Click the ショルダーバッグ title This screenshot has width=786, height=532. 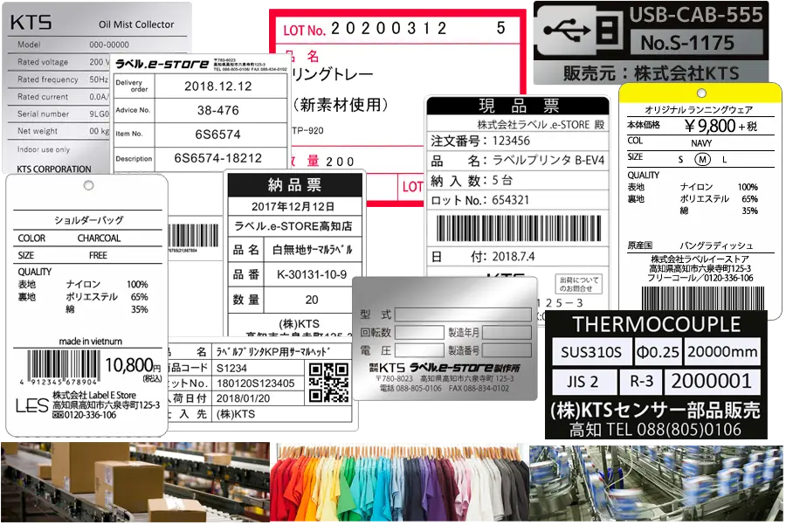[89, 219]
